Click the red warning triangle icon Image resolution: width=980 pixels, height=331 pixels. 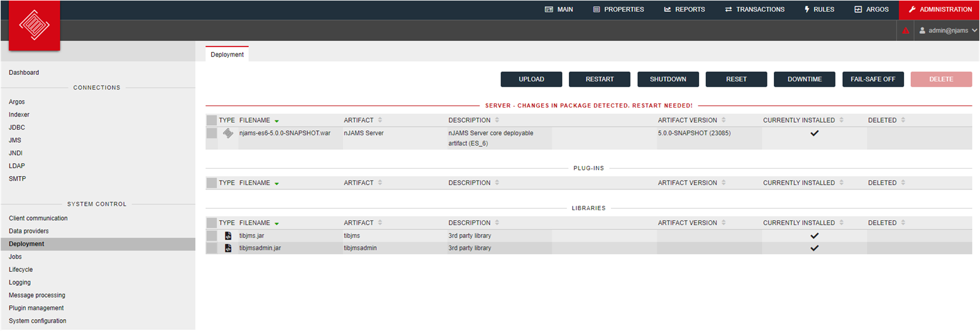tap(906, 30)
